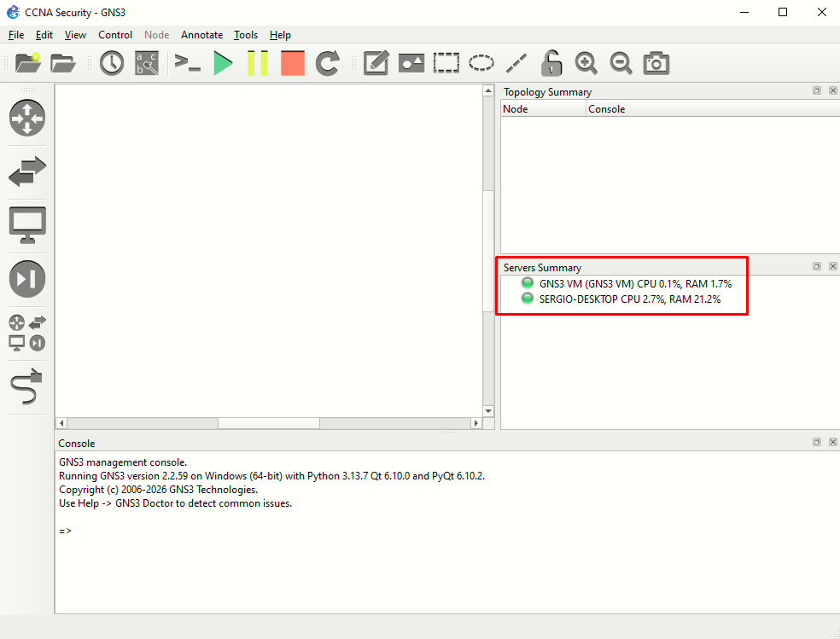Select the SERGIO-DESKTOP server entry
Image resolution: width=840 pixels, height=639 pixels.
630,299
